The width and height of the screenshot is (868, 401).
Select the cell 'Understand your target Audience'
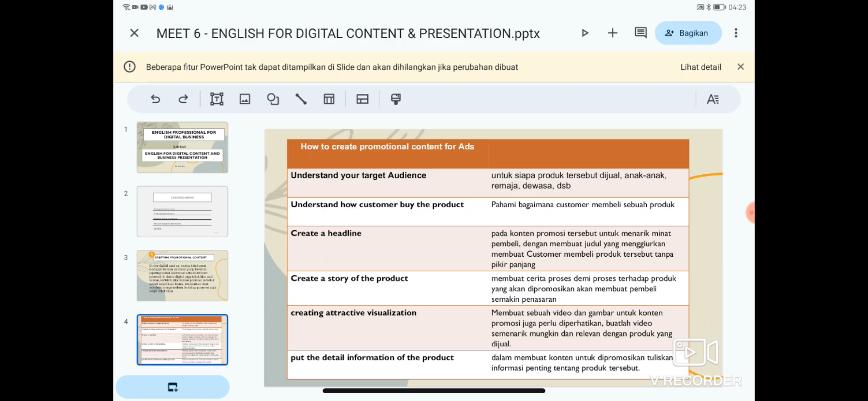coord(387,183)
